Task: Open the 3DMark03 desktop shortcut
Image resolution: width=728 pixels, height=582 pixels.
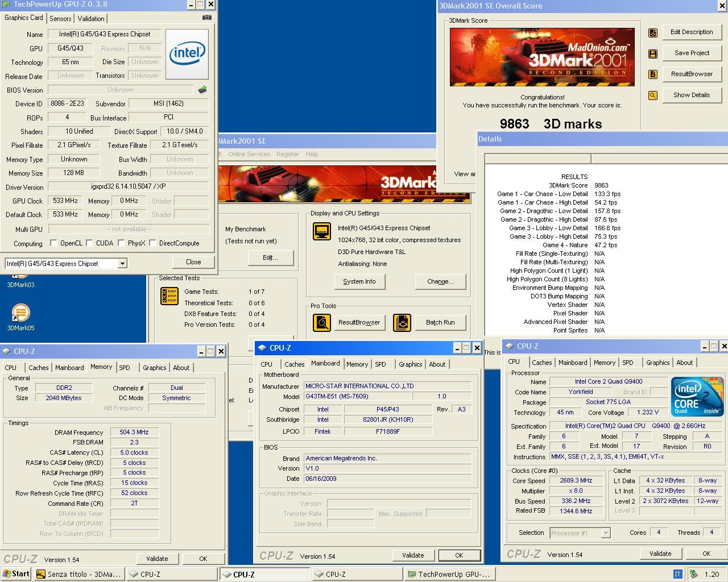Action: (x=20, y=281)
